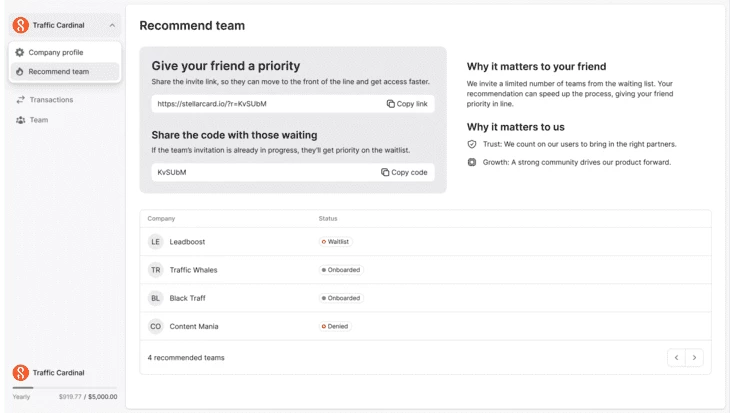Click the Denied status badge
Viewport: 730px width, 413px height.
[x=335, y=326]
